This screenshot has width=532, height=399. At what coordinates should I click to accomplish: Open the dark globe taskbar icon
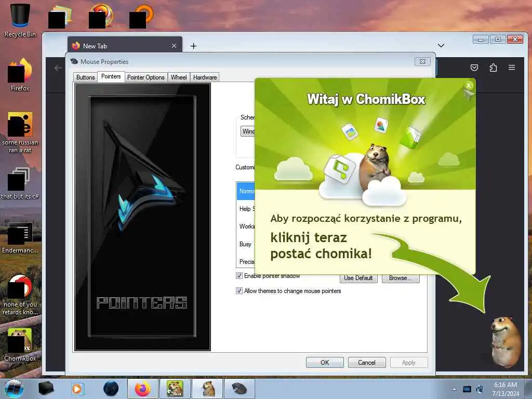[x=111, y=389]
